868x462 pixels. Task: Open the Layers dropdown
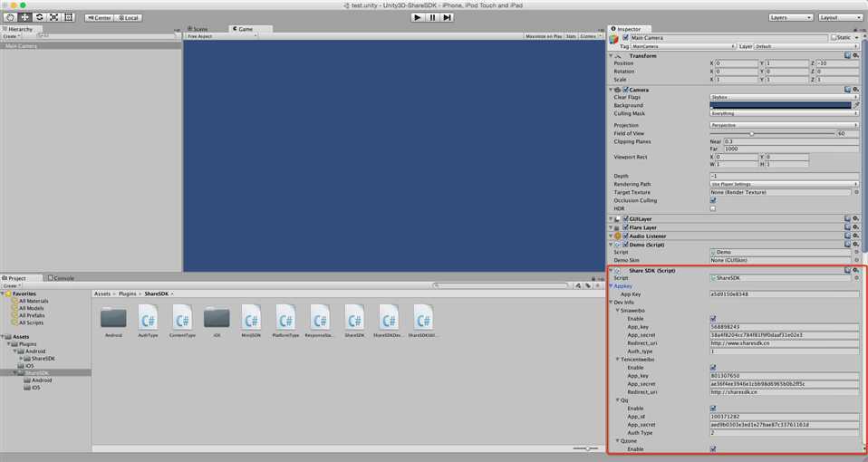790,18
